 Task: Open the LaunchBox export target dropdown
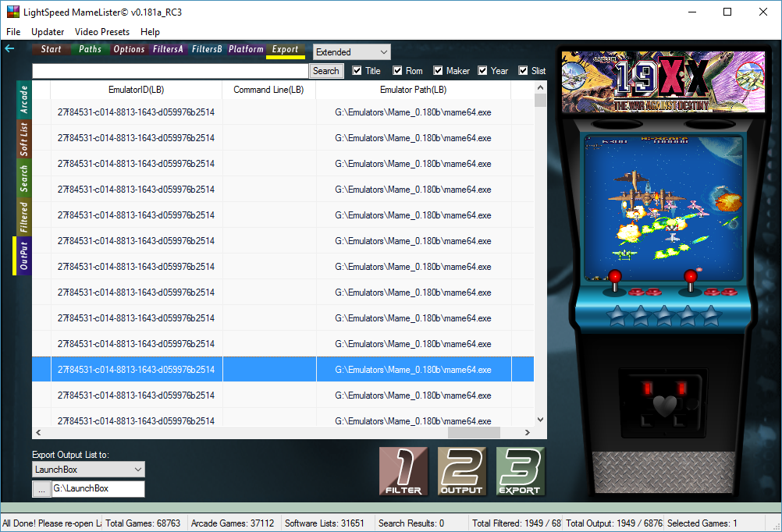coord(88,469)
